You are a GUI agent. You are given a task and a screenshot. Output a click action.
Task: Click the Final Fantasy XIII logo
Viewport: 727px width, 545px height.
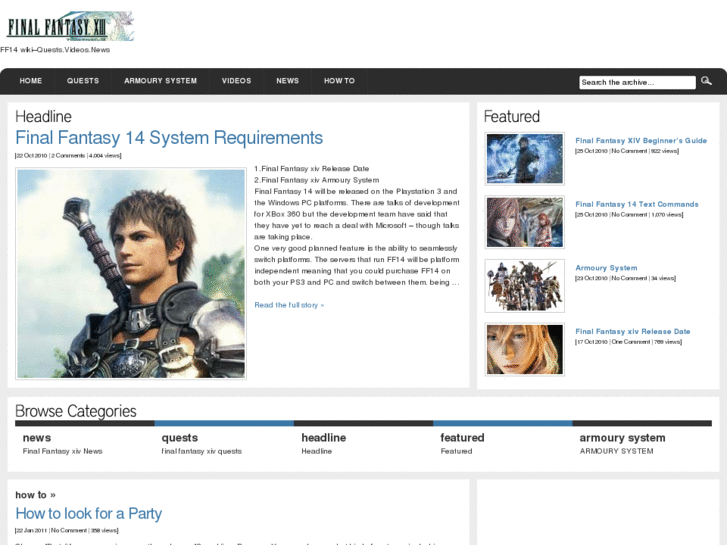tap(70, 26)
